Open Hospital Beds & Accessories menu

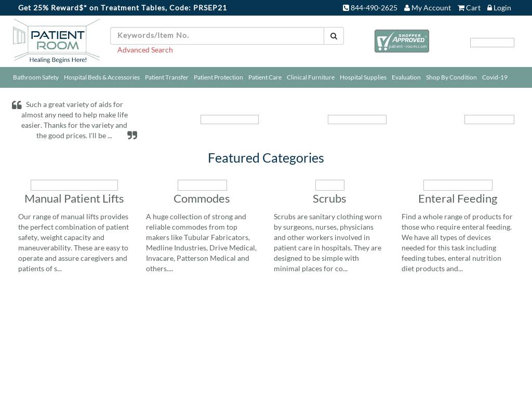tap(102, 77)
